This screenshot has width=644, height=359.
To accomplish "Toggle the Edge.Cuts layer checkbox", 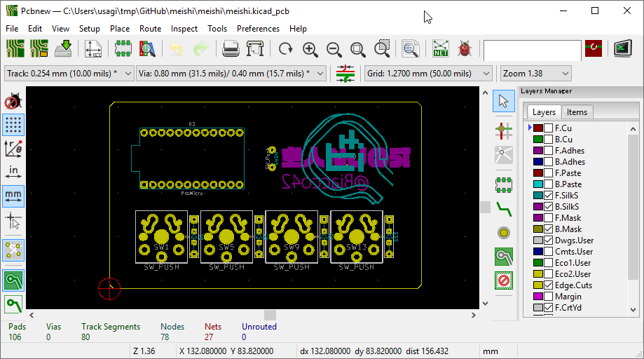I will [548, 285].
